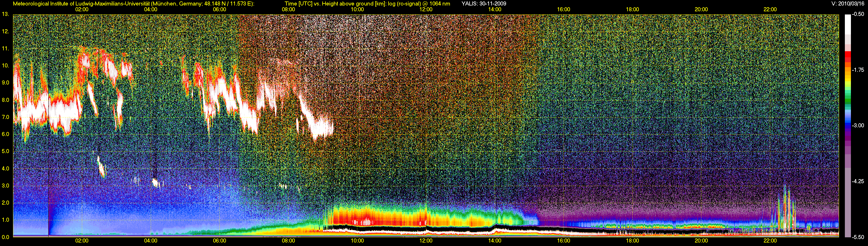Click the -3.00 color scale value
This screenshot has height=246, width=868.
click(858, 125)
